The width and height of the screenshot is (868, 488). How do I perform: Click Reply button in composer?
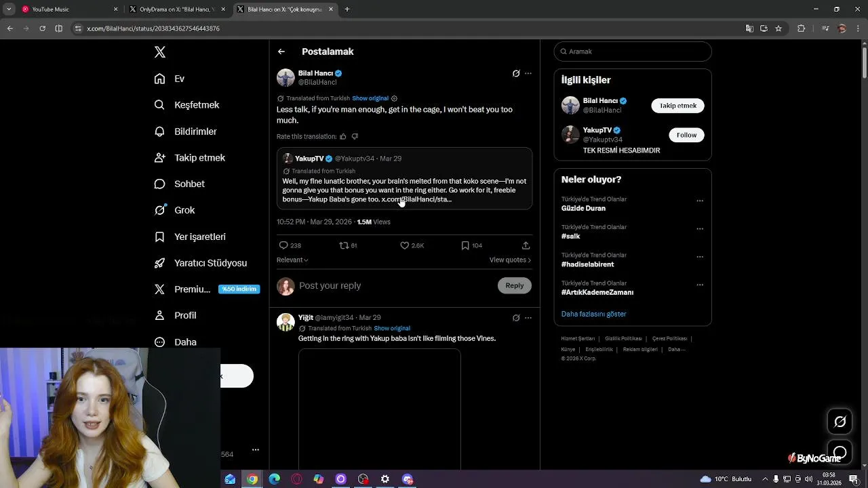pos(515,285)
